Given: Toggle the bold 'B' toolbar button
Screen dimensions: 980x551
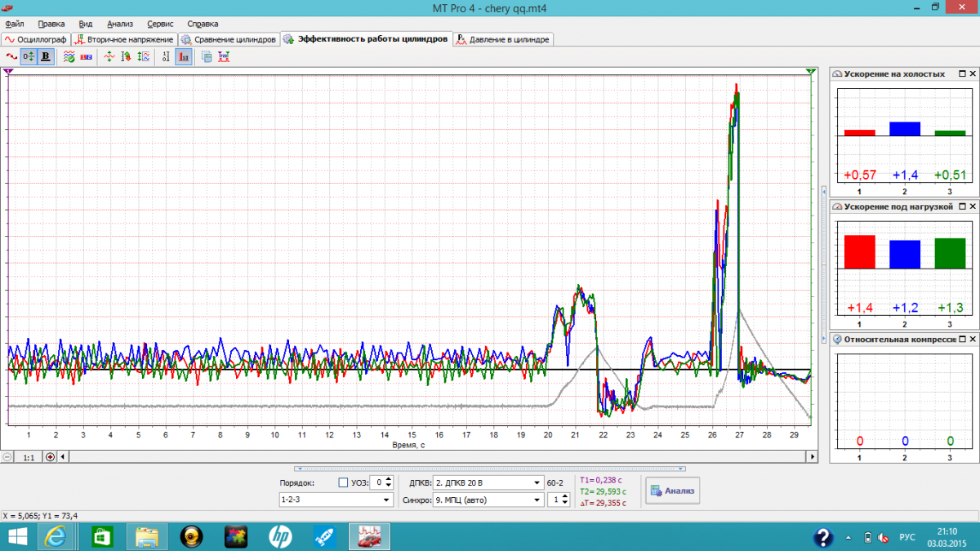Looking at the screenshot, I should pyautogui.click(x=46, y=56).
